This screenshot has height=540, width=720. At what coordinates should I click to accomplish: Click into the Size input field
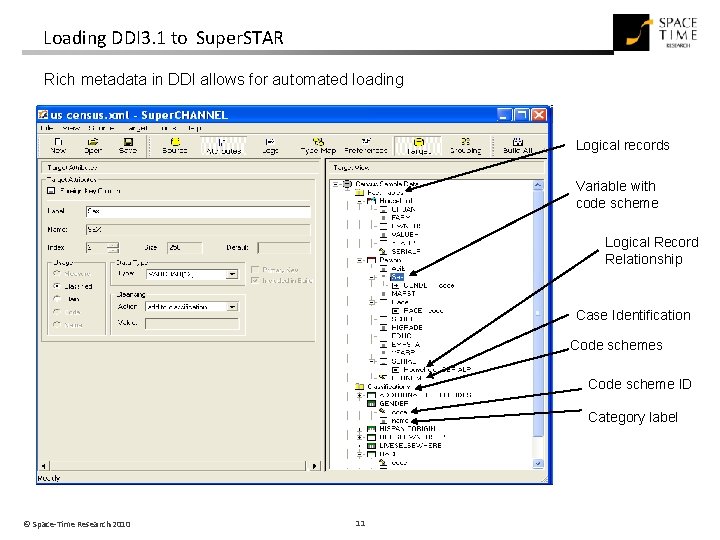(185, 248)
